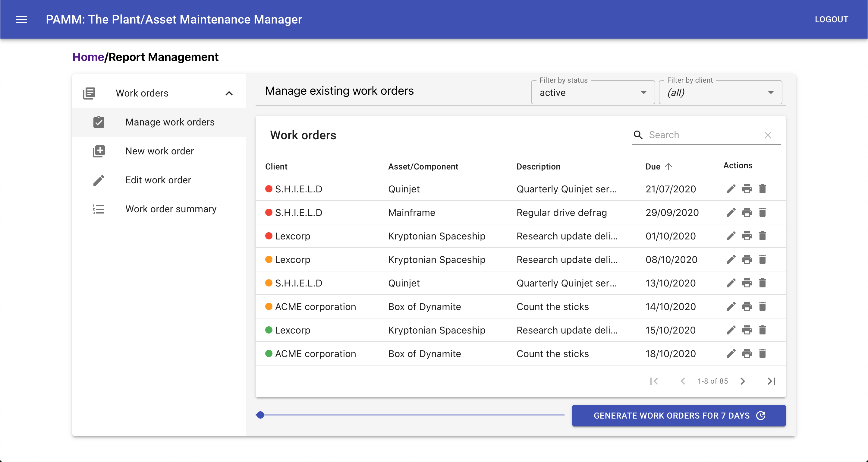Viewport: 868px width, 462px height.
Task: Jump to the last page of work orders
Action: (x=771, y=381)
